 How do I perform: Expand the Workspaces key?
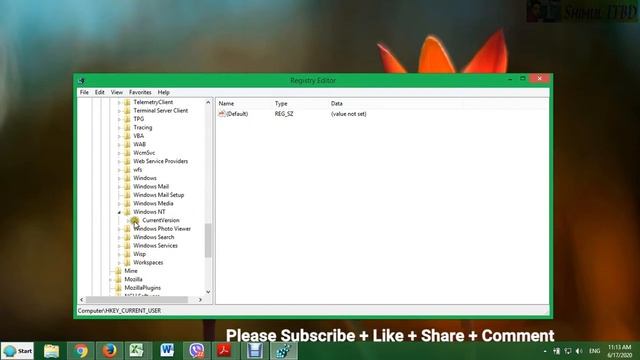[119, 263]
